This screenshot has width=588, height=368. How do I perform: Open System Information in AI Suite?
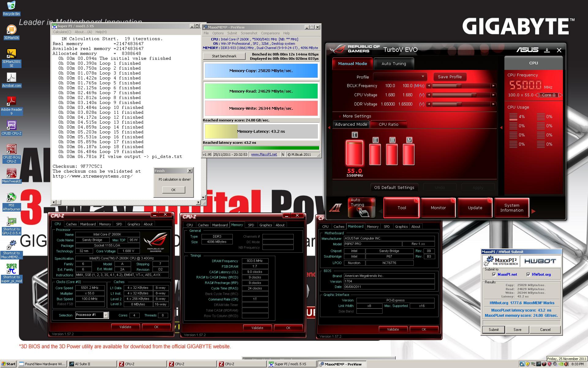click(x=512, y=208)
